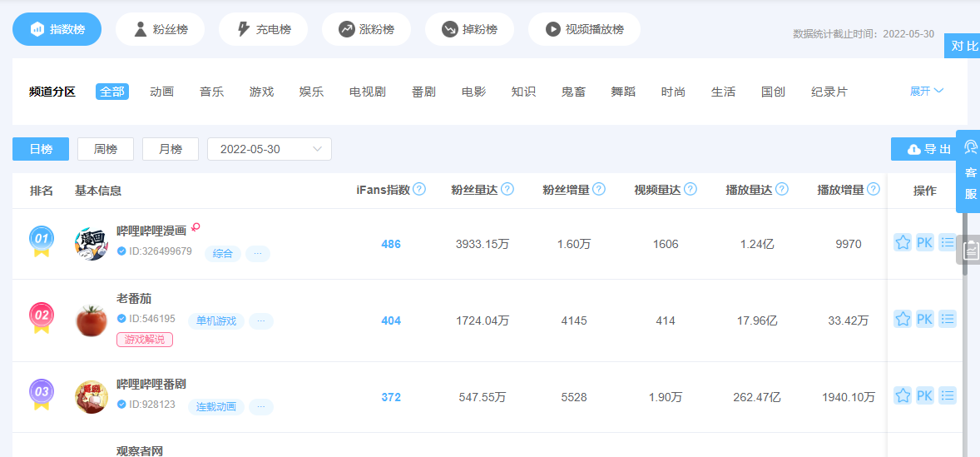Show the 粉丝量达 help icon
The image size is (980, 457).
507,189
